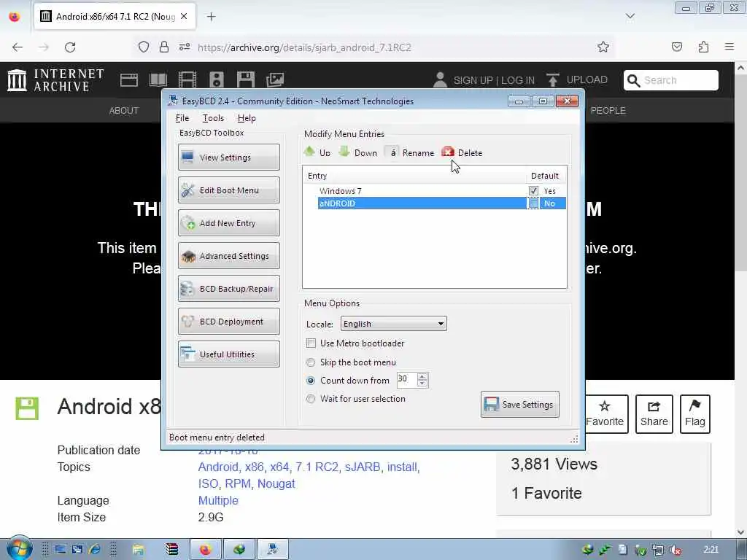Open the Internet Archive Audio speaker icon
The width and height of the screenshot is (747, 560).
tap(216, 80)
